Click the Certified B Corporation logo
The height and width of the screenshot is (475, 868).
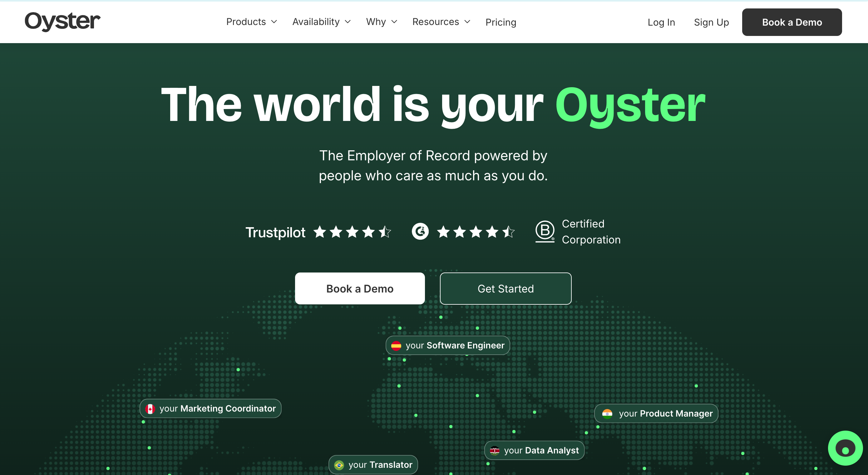point(545,232)
